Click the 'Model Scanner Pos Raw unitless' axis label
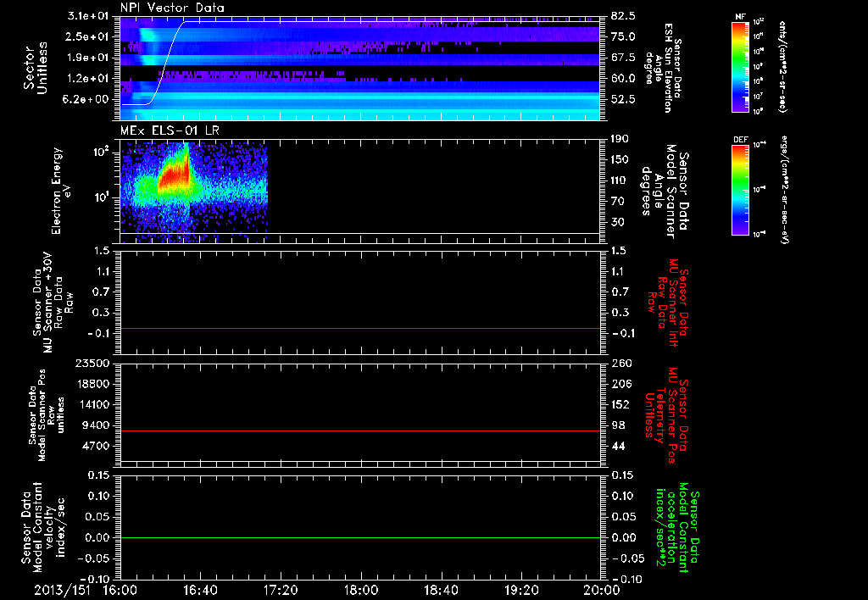The width and height of the screenshot is (868, 600). tap(47, 415)
